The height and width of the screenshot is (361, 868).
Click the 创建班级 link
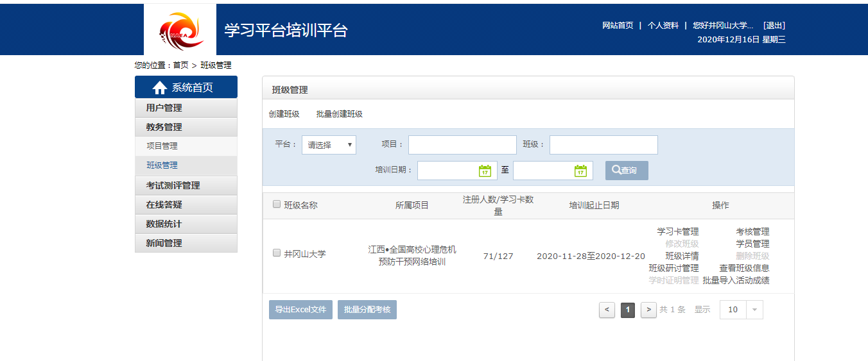(x=284, y=114)
